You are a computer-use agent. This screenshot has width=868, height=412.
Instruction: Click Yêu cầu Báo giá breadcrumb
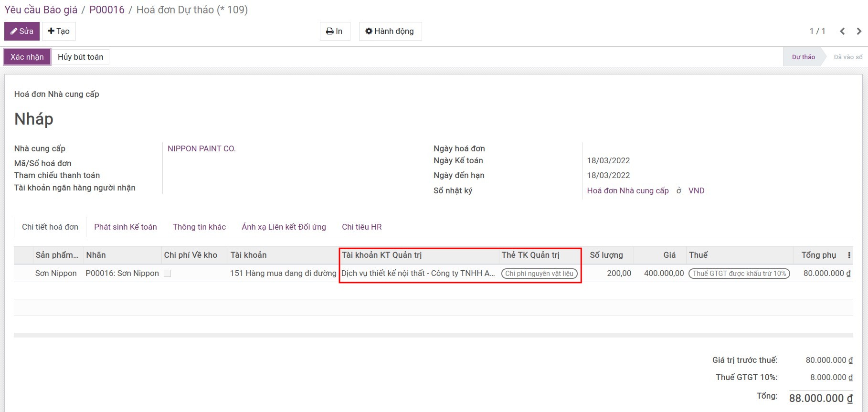(41, 10)
